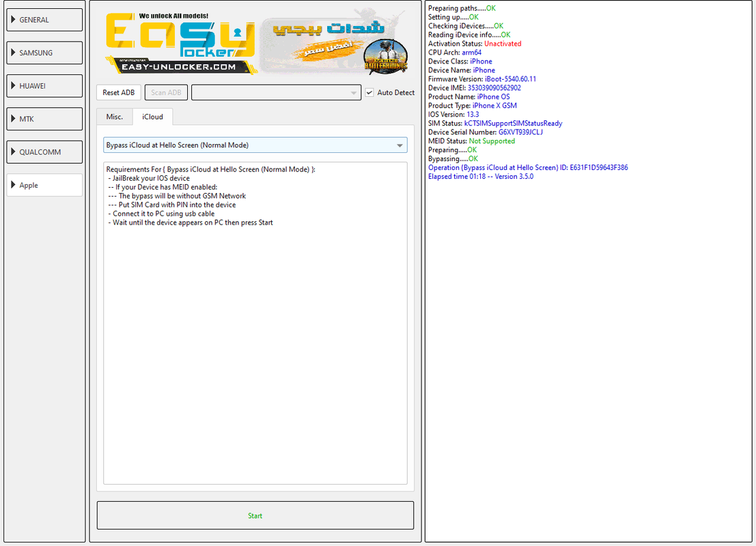Click the Operation ID E631F1D59643F386 line
Viewport: 756px width, 546px height.
528,168
